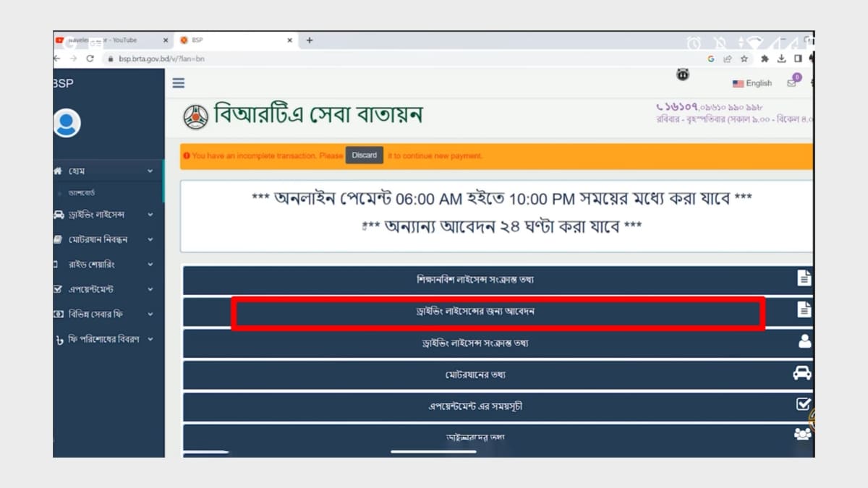Click the Discard button in the warning banner
The image size is (868, 488).
364,155
